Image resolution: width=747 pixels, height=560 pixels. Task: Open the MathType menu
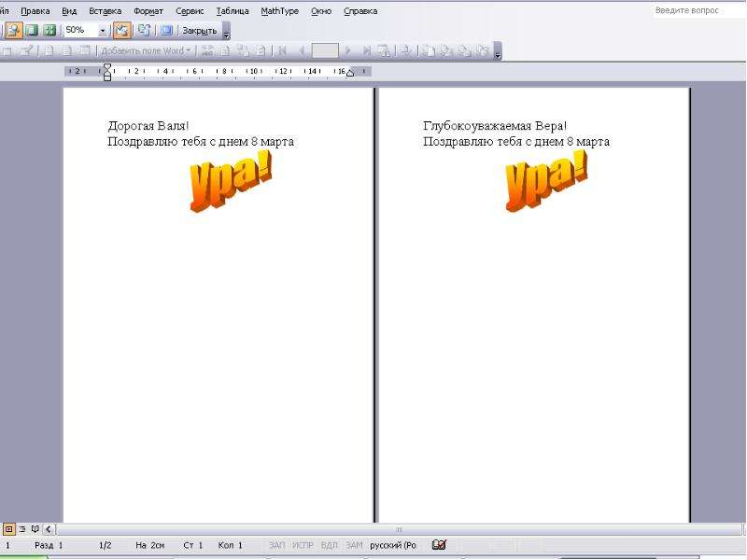point(279,11)
